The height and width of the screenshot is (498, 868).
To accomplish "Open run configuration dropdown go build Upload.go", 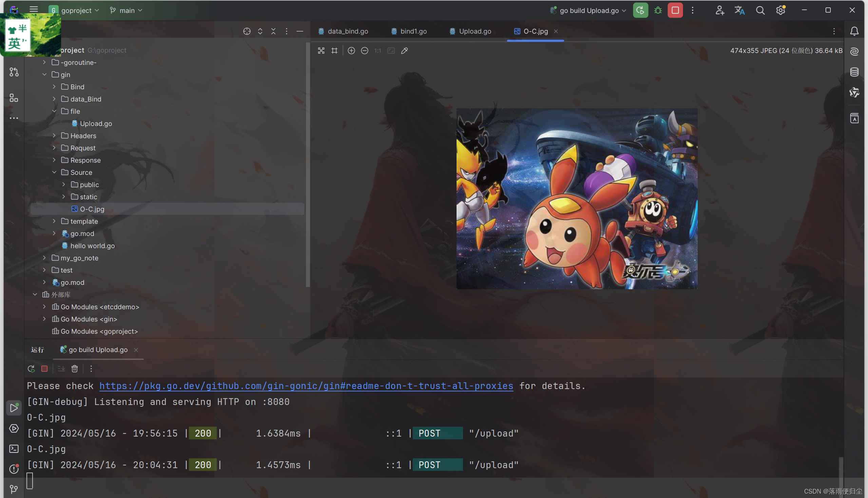I will 588,10.
